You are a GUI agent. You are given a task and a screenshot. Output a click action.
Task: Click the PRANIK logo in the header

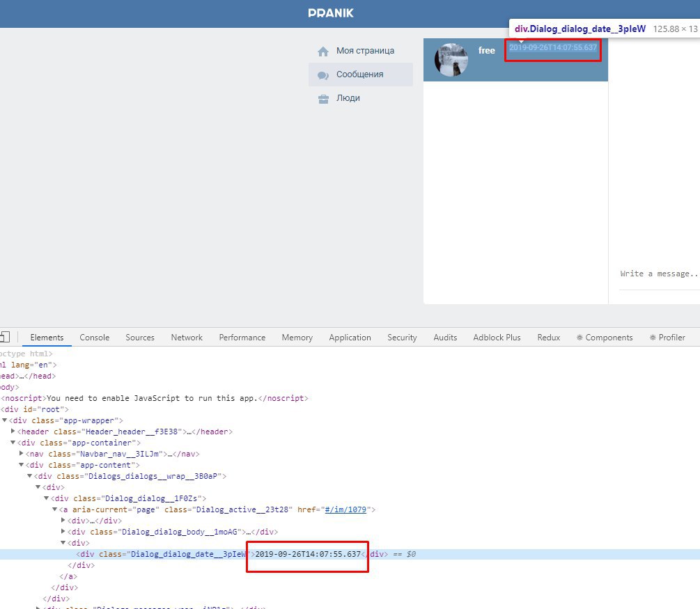331,13
